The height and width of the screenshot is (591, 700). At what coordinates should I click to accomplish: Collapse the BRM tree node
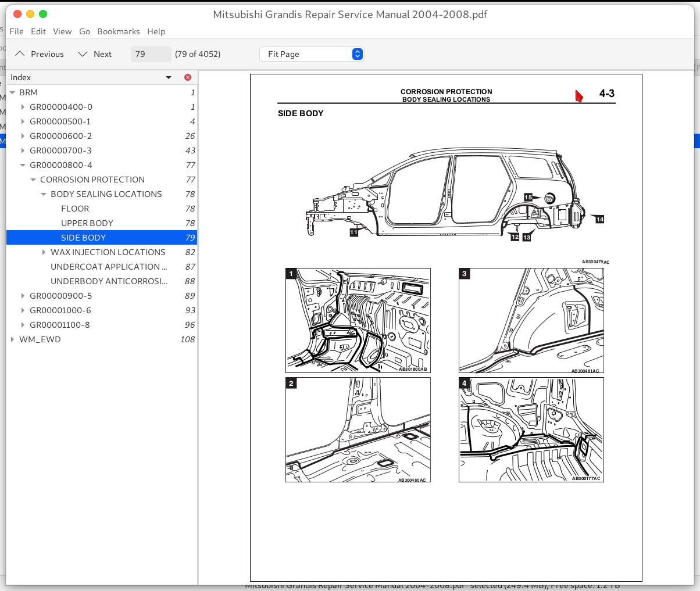click(x=12, y=92)
